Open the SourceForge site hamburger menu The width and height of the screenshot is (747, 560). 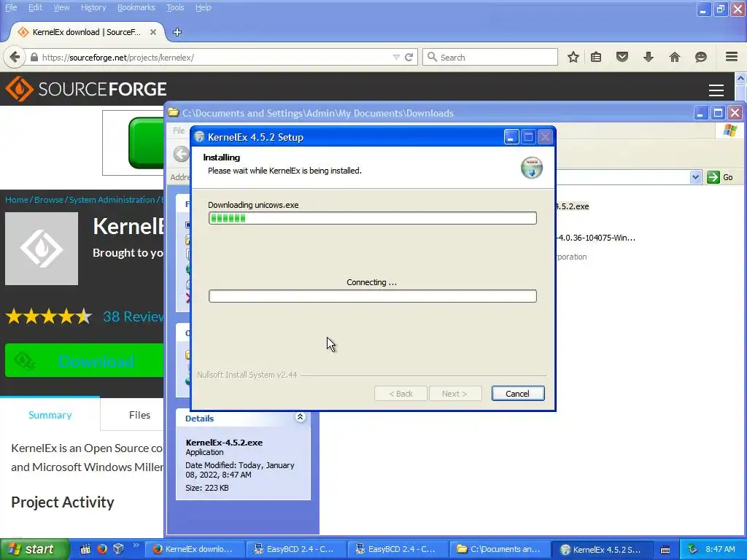pyautogui.click(x=716, y=90)
